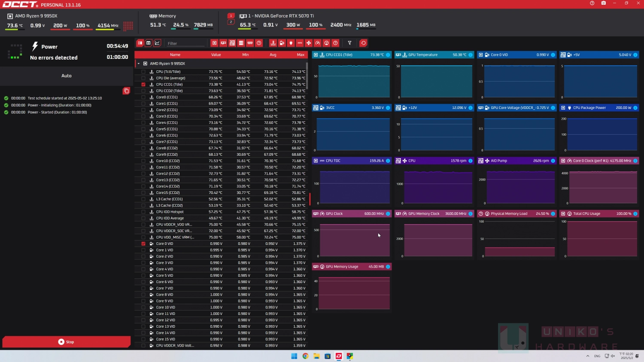Viewport: 644px width, 362px height.
Task: Copy the test log to clipboard
Action: click(126, 91)
